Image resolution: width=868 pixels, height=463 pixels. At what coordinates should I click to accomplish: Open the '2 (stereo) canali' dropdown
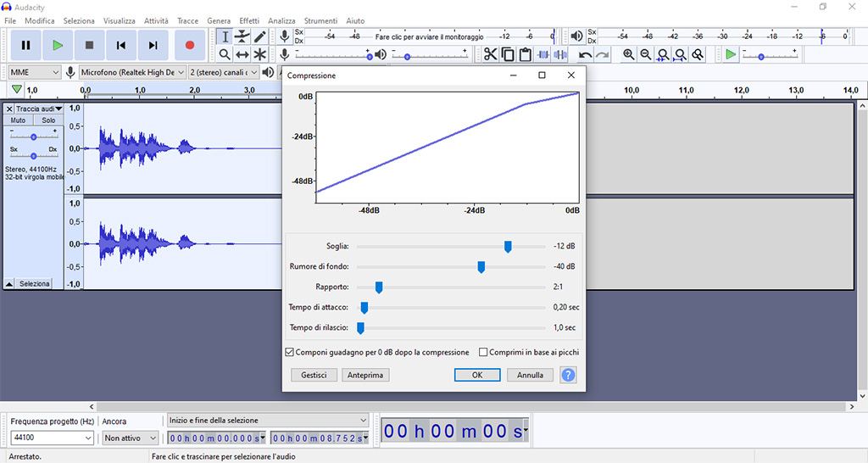(224, 73)
